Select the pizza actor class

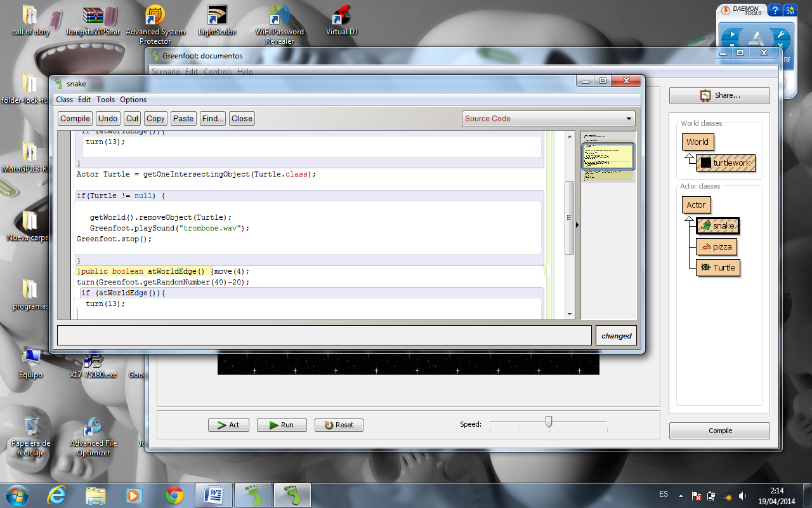pyautogui.click(x=717, y=246)
